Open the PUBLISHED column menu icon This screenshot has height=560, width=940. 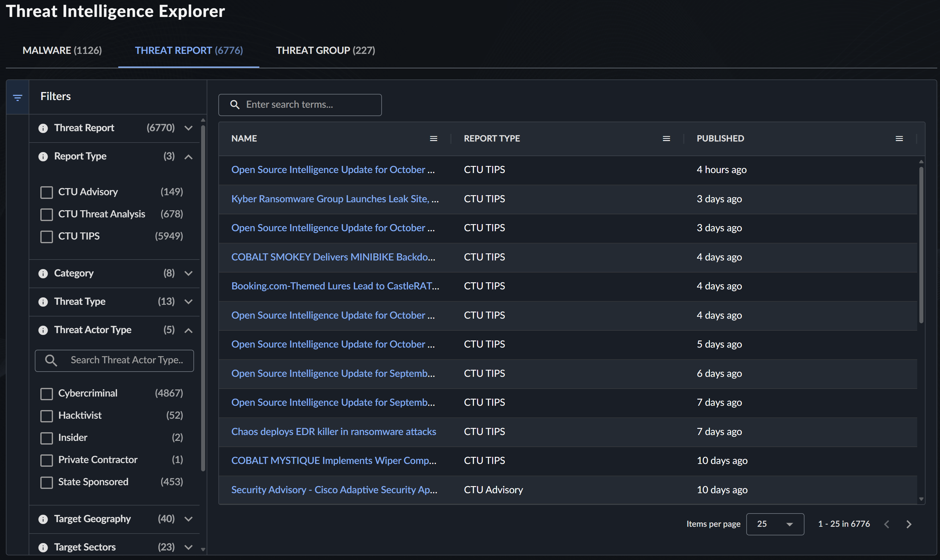tap(899, 139)
